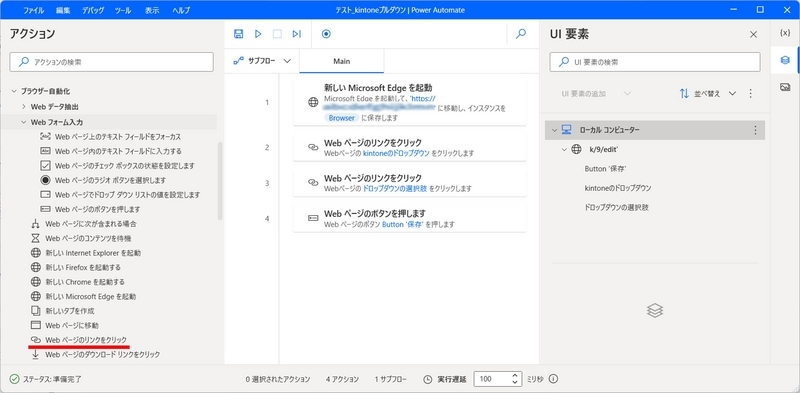
Task: Open the 表示 menu
Action: (x=152, y=10)
